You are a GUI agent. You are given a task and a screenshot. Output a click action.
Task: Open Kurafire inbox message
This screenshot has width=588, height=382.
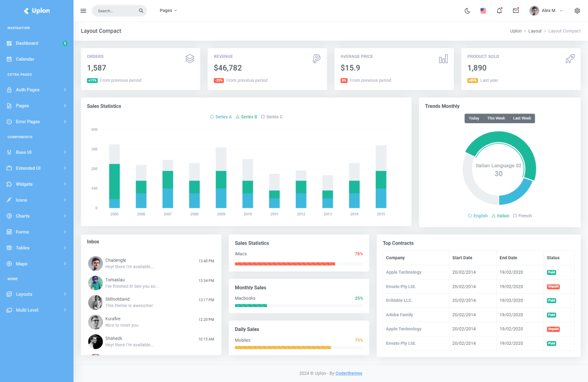tap(151, 322)
